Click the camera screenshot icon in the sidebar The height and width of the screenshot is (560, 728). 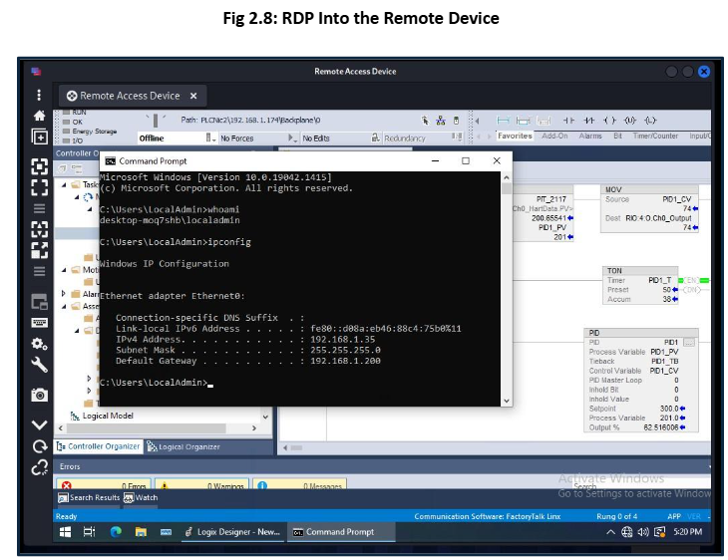39,395
